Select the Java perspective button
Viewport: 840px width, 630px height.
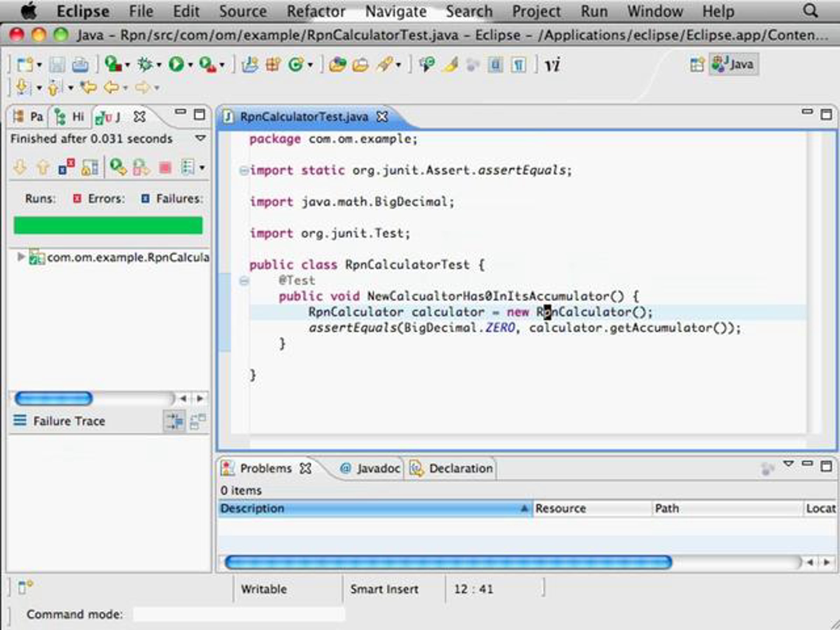click(x=734, y=64)
